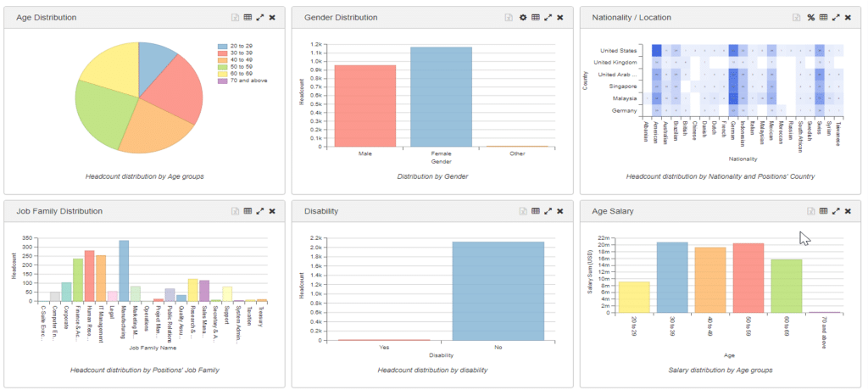Click the '60 to 69' green bar in Age Salary
Screen dimensions: 868x390
pos(786,286)
